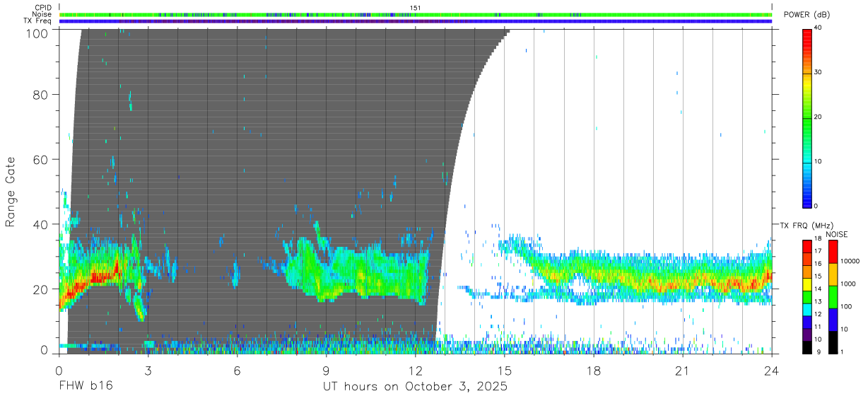The height and width of the screenshot is (401, 868).
Task: Click the blue TX frequency strip above the plot
Action: click(416, 21)
